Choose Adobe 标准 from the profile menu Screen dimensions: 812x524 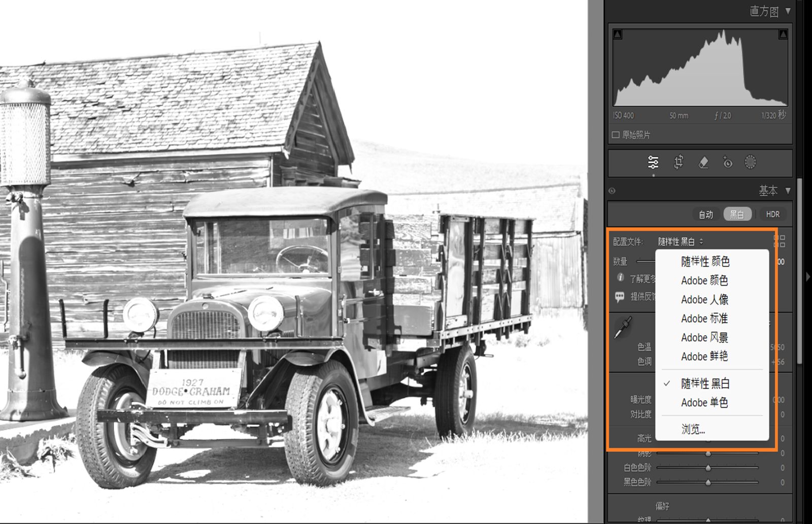[x=712, y=319]
